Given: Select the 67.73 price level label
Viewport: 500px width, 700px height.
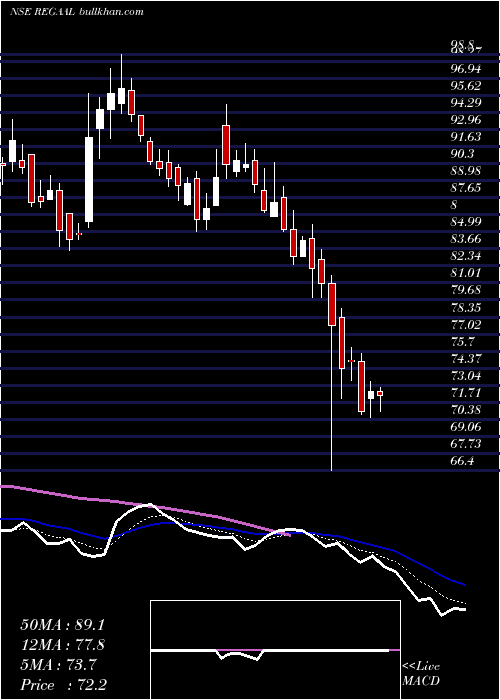Looking at the screenshot, I should (466, 444).
